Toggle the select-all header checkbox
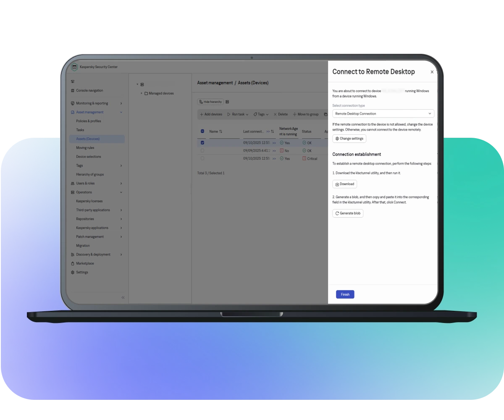 pyautogui.click(x=202, y=131)
